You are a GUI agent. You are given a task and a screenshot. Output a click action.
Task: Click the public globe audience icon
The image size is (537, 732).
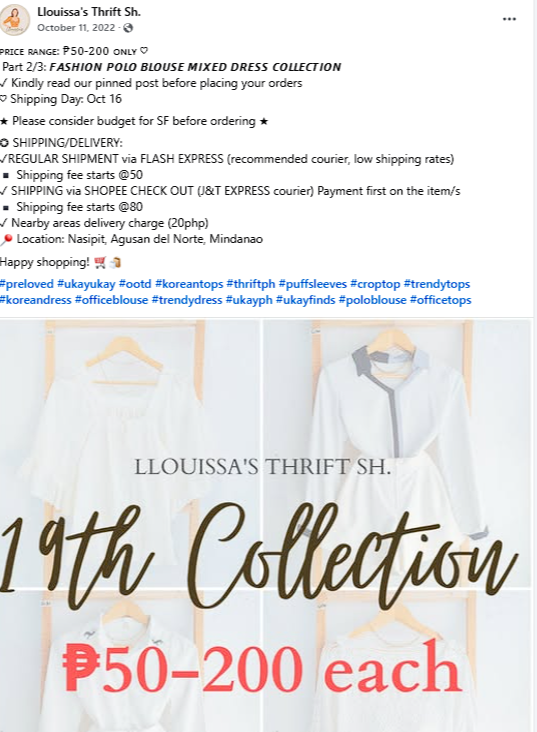pos(128,28)
